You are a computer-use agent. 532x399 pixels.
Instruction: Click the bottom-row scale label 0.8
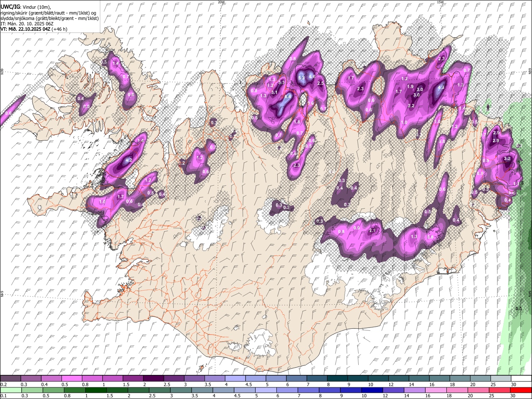click(67, 396)
